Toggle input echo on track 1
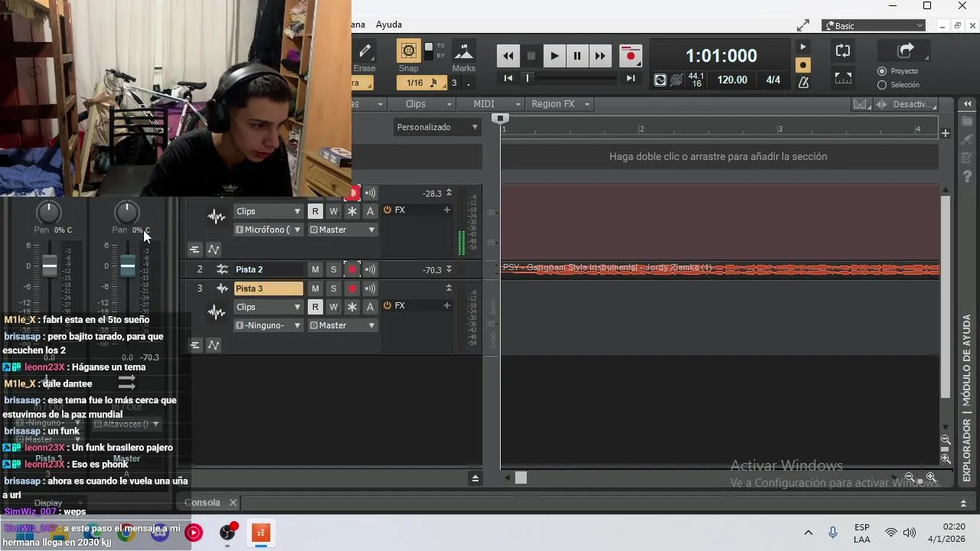The width and height of the screenshot is (980, 551). tap(370, 194)
